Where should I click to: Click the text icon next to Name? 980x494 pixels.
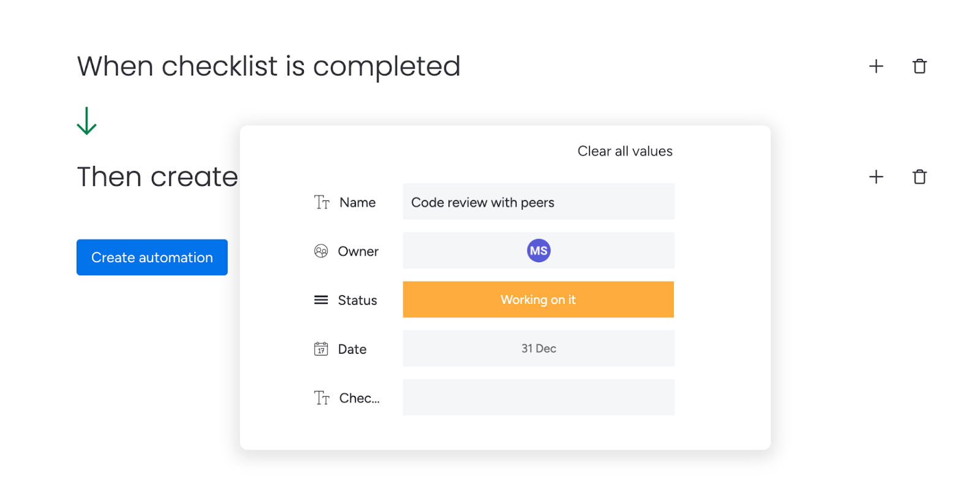pos(322,202)
